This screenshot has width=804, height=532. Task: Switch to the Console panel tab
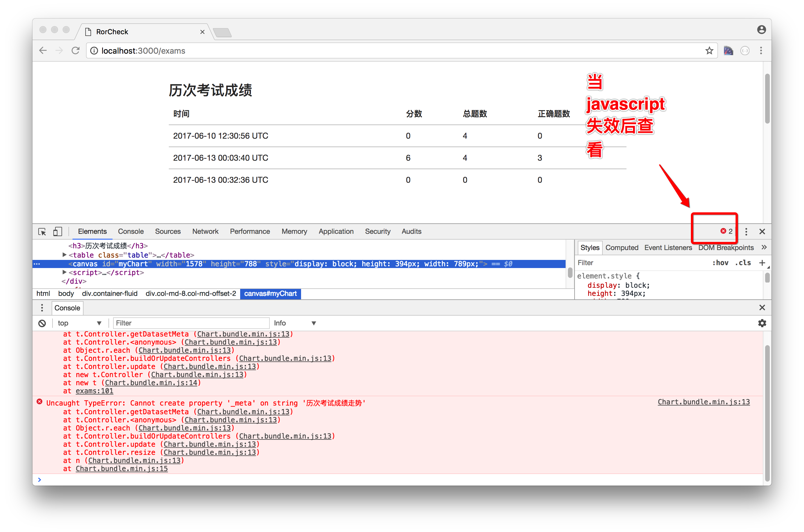131,231
